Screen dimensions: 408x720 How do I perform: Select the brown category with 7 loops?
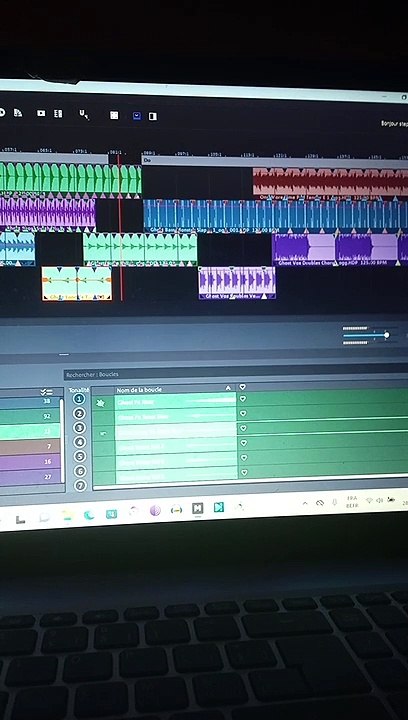[x=30, y=446]
